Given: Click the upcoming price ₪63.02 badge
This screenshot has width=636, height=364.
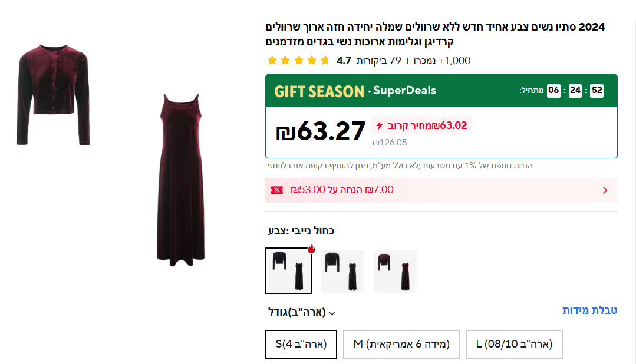Looking at the screenshot, I should click(x=421, y=125).
